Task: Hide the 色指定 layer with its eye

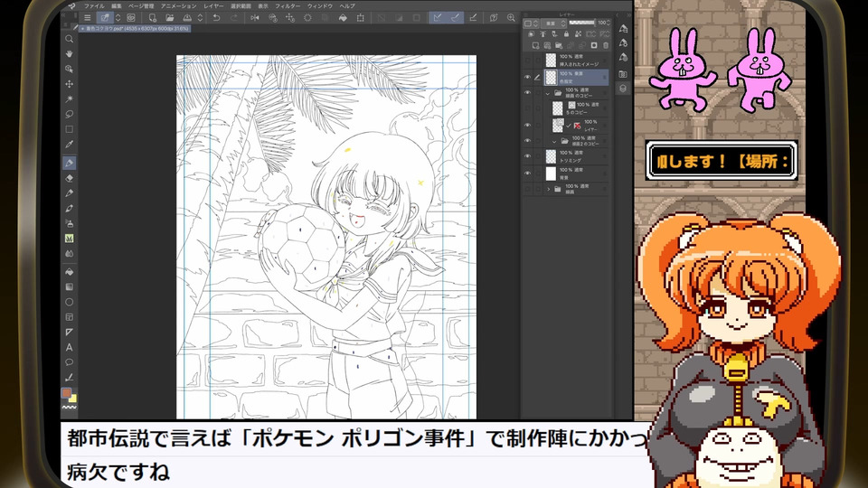Action: point(527,78)
